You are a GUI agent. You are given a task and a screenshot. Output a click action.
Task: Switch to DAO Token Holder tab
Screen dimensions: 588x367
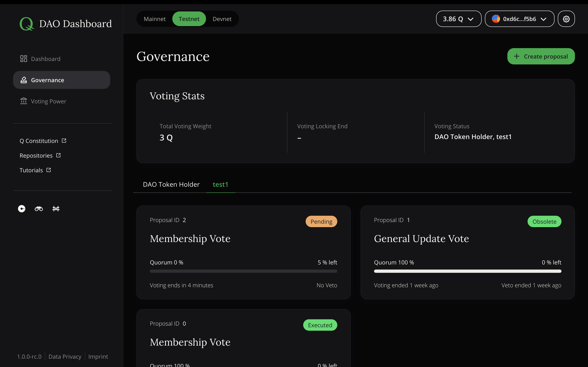pyautogui.click(x=171, y=184)
